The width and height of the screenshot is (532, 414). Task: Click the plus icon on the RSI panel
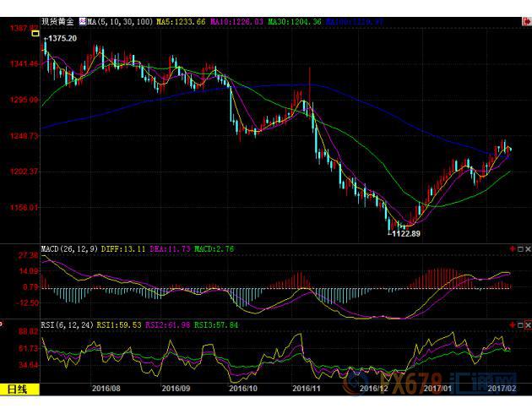tap(512, 324)
